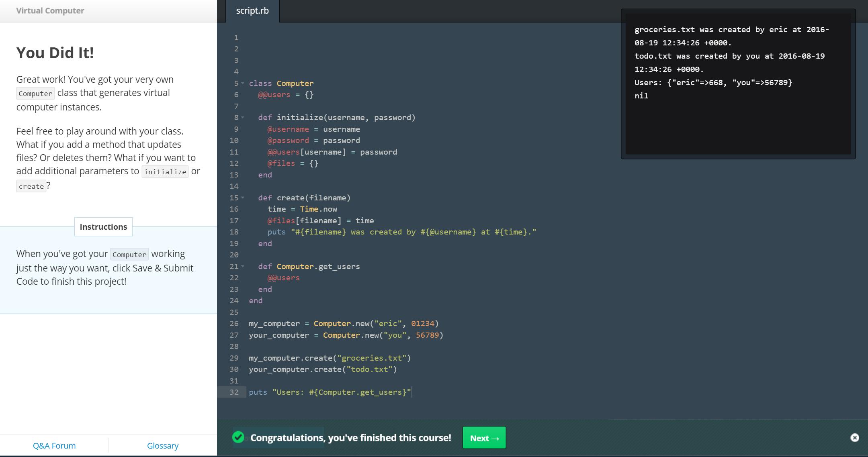Click the groceries.txt string on line 29

coord(372,358)
